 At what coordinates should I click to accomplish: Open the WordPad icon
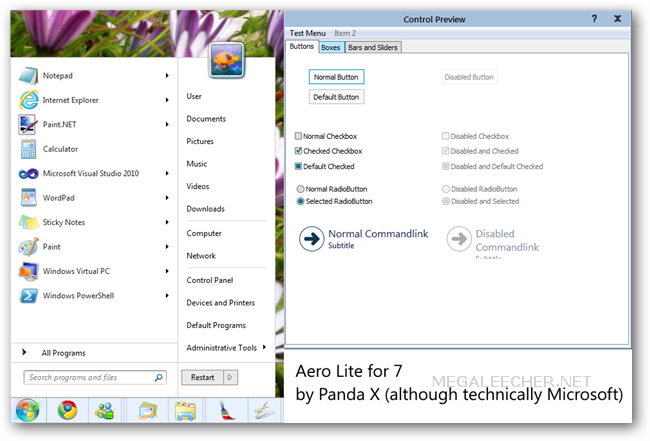click(28, 198)
